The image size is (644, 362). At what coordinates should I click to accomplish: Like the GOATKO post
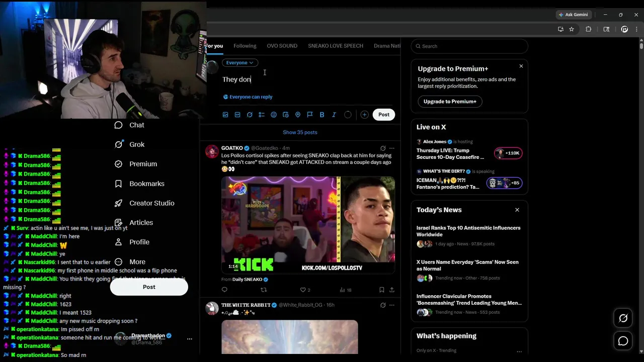click(x=305, y=290)
